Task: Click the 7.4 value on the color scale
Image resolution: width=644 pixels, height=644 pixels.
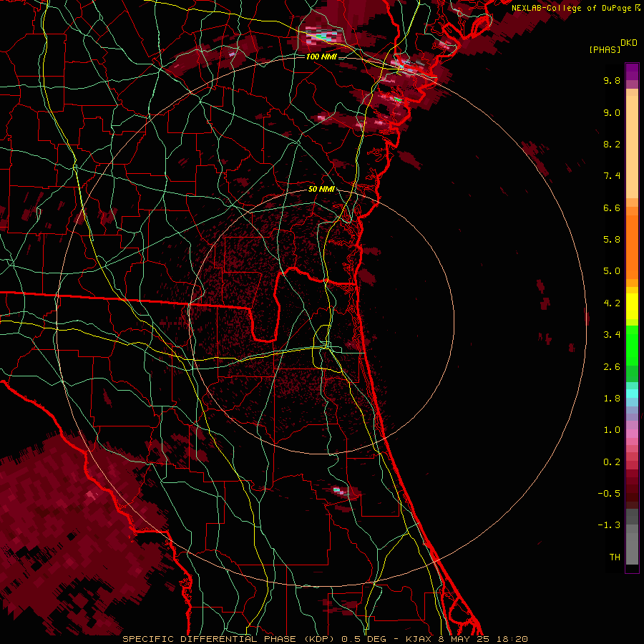Action: point(612,176)
